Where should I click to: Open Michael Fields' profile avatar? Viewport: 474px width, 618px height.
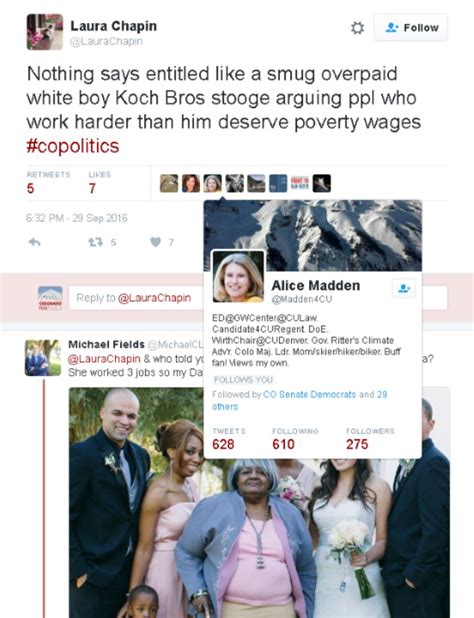coord(43,358)
